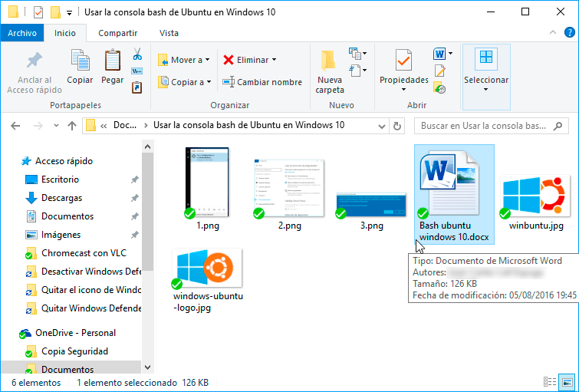Click the refresh button beside address bar

397,126
